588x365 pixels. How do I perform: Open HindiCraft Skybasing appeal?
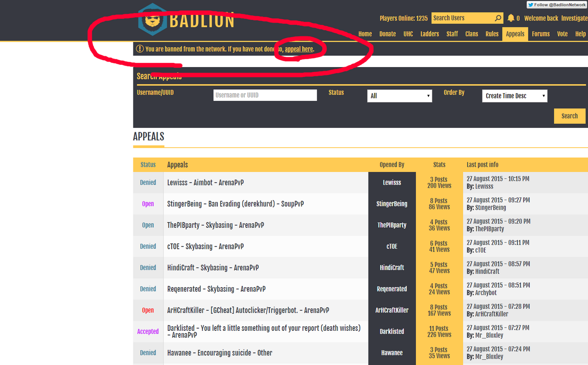213,268
